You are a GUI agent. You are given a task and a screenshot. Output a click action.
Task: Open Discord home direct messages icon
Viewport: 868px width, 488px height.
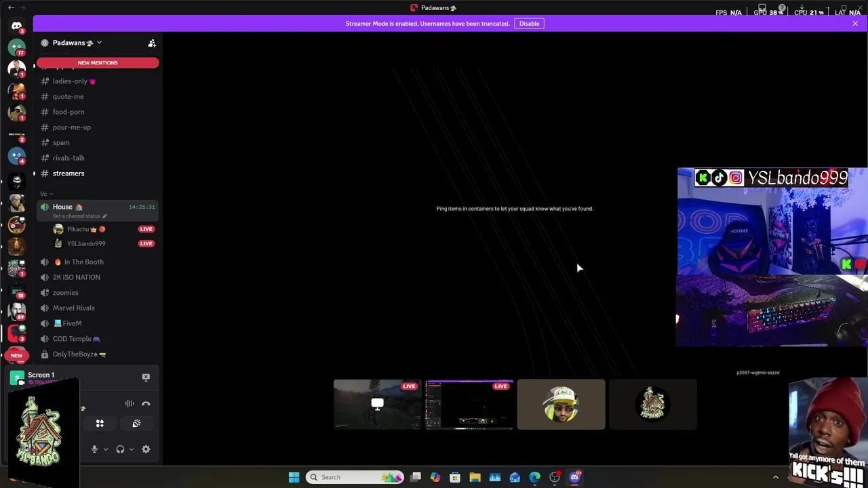(16, 25)
